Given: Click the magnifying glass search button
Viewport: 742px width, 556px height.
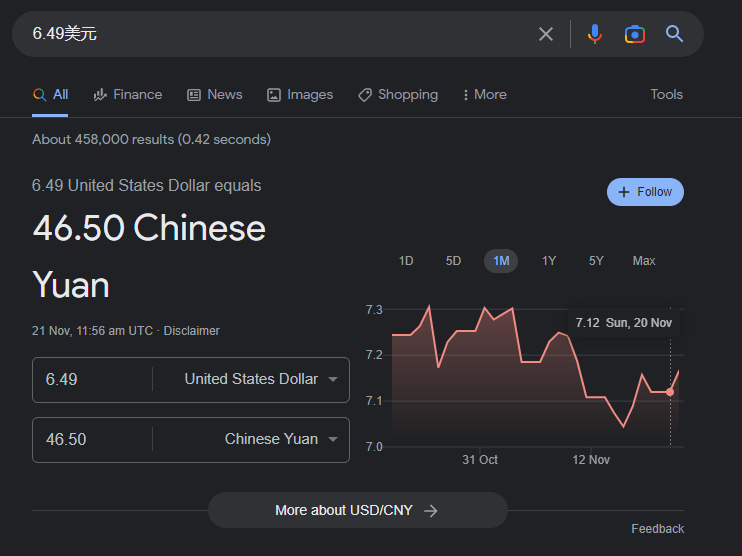Looking at the screenshot, I should pyautogui.click(x=675, y=34).
